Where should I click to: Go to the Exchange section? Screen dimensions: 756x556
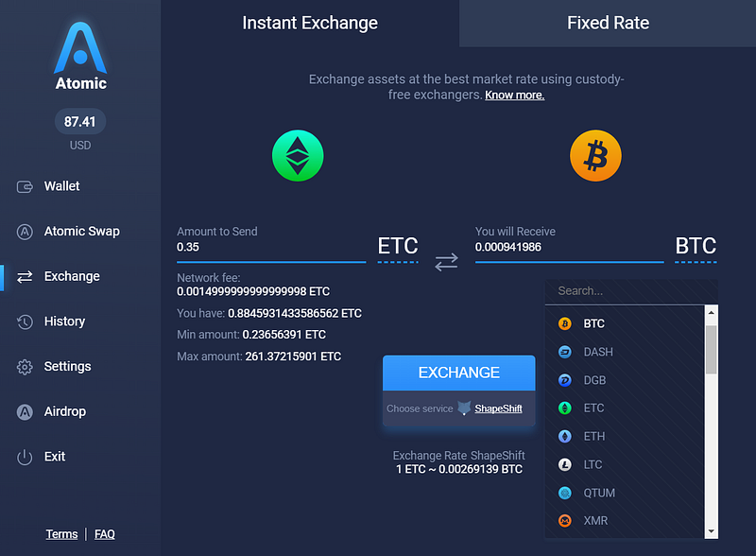point(72,276)
